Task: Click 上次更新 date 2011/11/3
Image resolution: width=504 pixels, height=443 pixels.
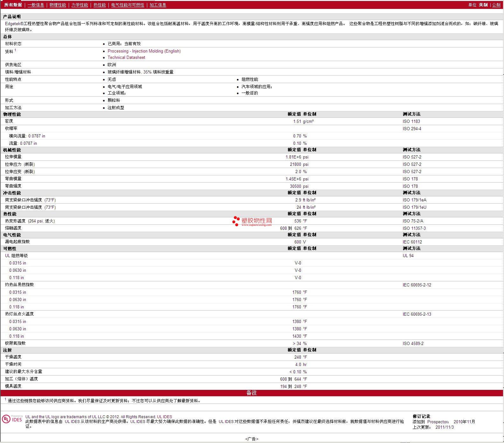Action: point(445,427)
